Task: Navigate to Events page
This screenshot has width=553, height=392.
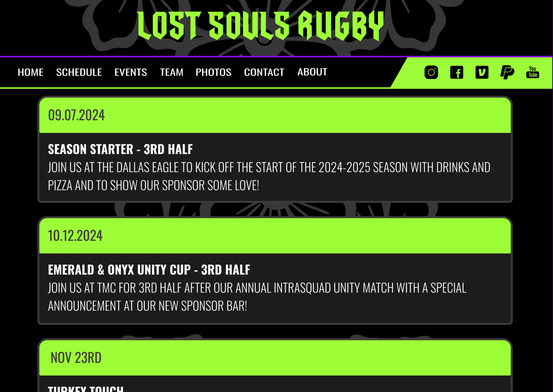Action: tap(131, 73)
